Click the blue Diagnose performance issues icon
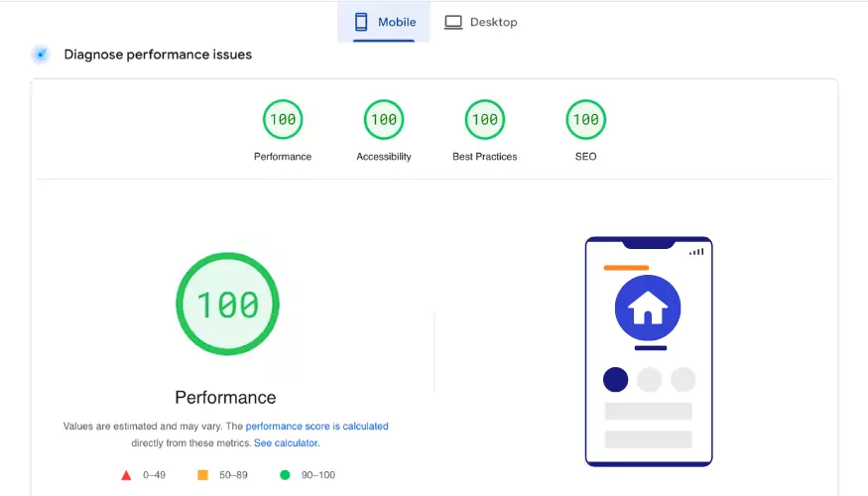 tap(41, 55)
